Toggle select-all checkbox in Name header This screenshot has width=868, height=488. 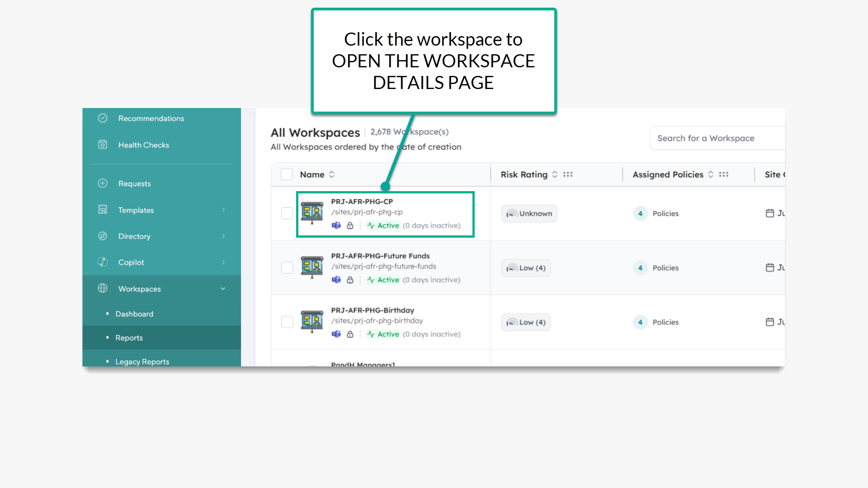[287, 174]
